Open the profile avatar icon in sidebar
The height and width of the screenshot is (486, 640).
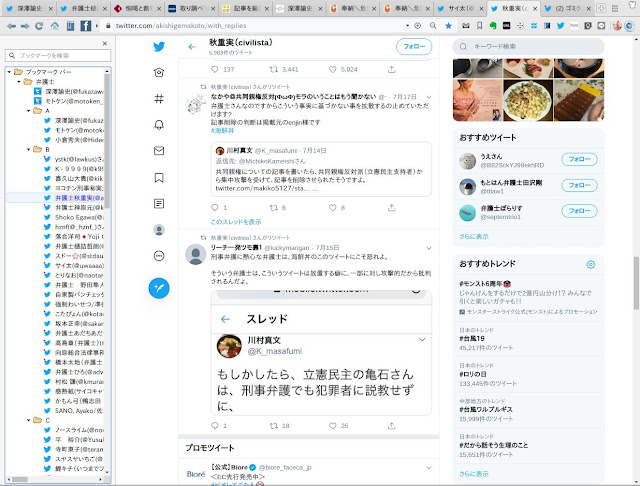(159, 230)
